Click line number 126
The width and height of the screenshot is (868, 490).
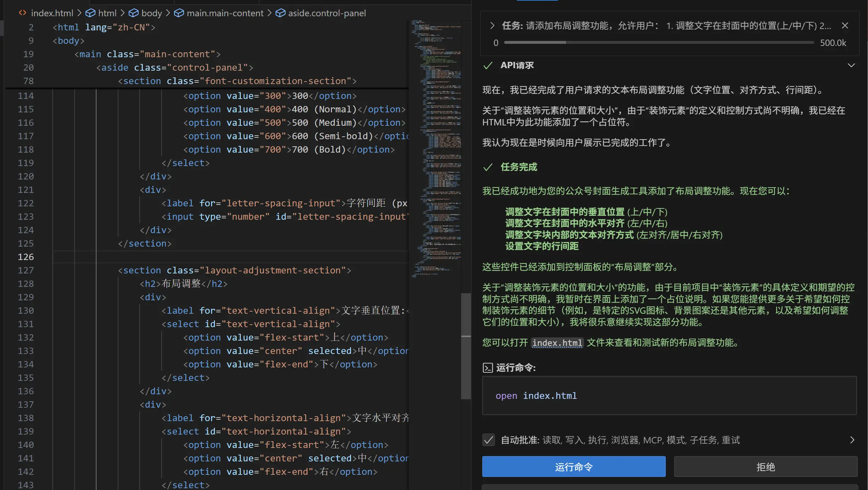click(26, 257)
